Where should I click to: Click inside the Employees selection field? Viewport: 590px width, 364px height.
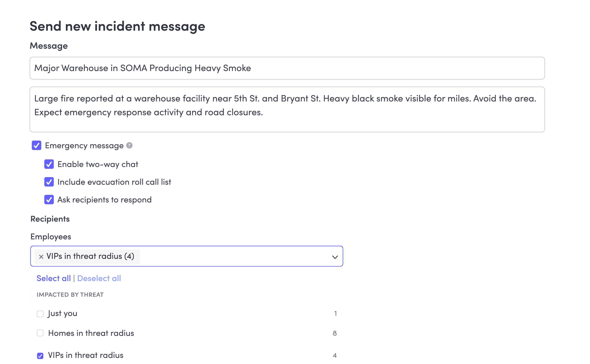point(187,256)
